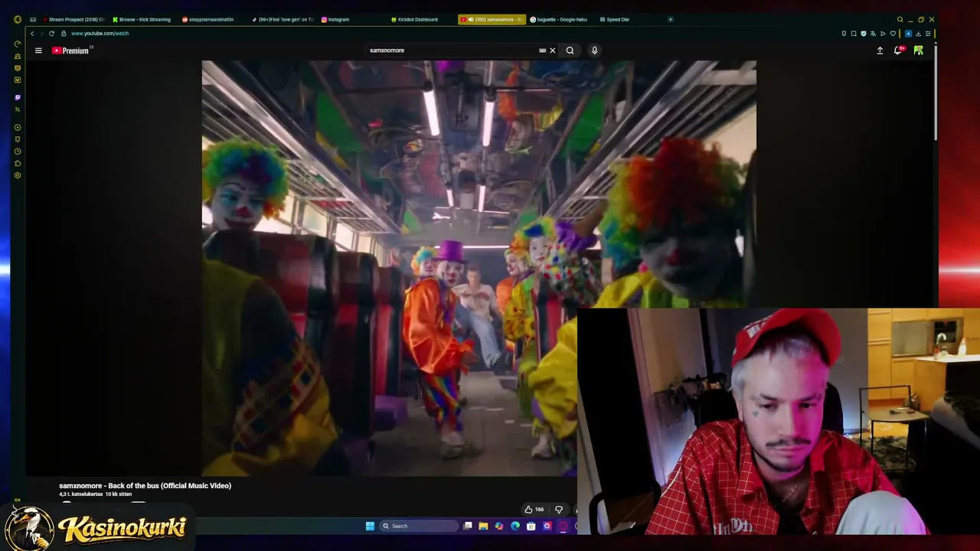Click the translate icon in address bar
980x551 pixels.
(x=873, y=34)
